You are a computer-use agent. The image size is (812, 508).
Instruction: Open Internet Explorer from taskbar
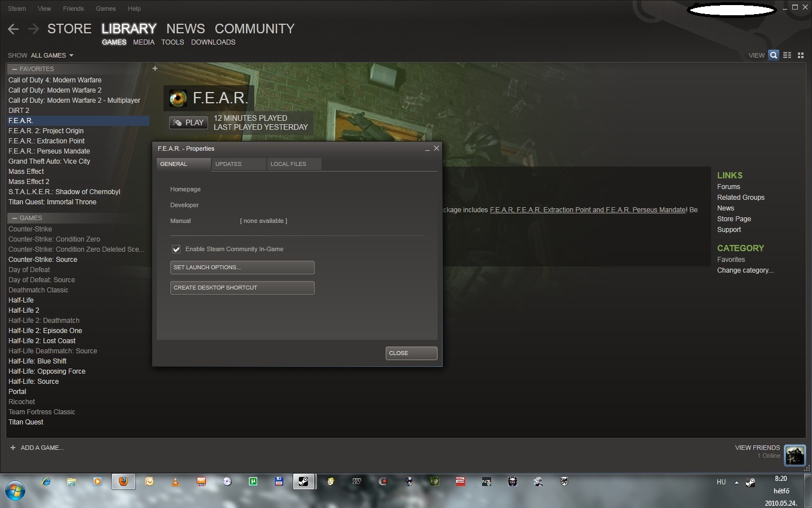coord(46,481)
